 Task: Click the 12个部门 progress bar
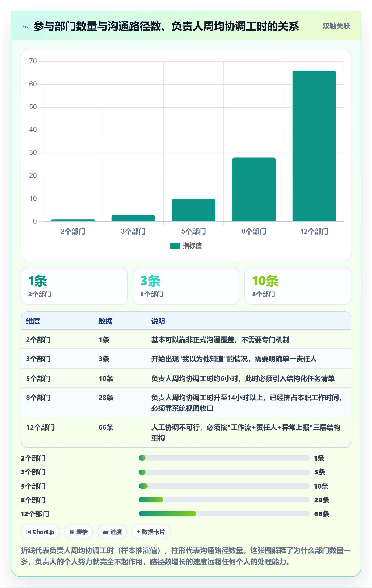[224, 514]
